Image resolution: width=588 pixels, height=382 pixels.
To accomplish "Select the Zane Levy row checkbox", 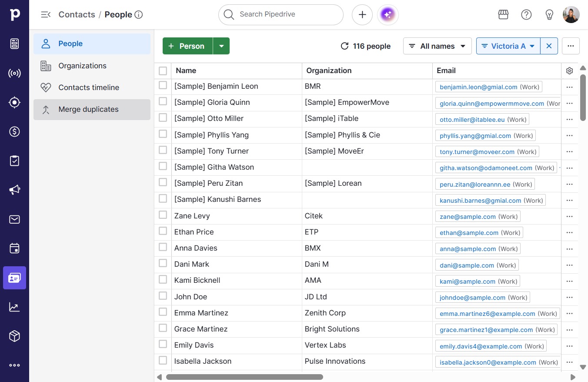I will click(163, 215).
